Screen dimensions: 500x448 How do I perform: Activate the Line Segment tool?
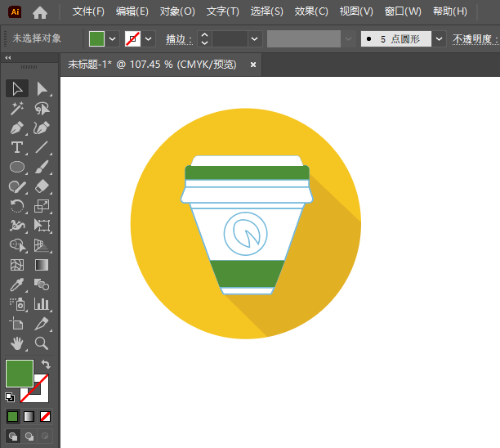point(42,147)
